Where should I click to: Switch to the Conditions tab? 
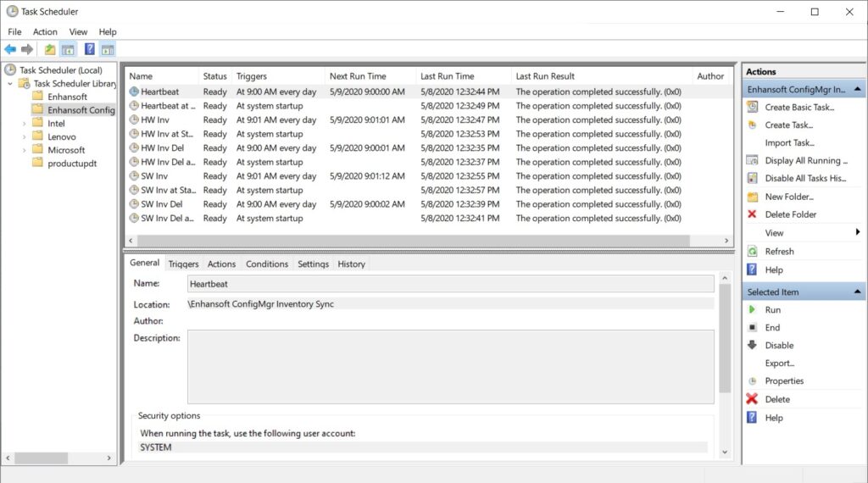pos(267,264)
